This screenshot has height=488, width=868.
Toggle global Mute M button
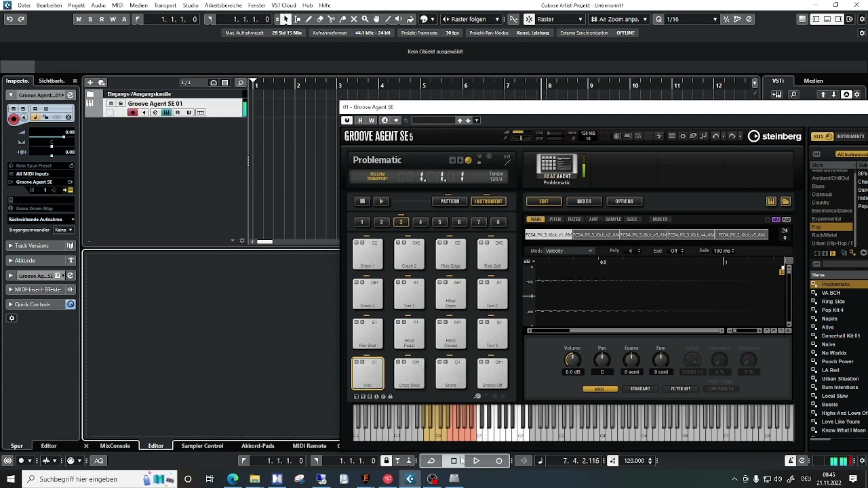[79, 19]
